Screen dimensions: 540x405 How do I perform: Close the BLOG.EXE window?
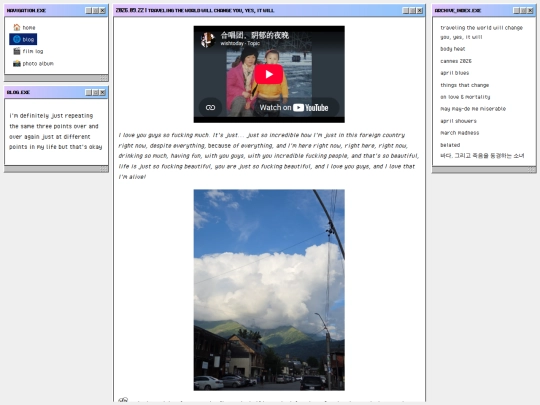(x=102, y=92)
